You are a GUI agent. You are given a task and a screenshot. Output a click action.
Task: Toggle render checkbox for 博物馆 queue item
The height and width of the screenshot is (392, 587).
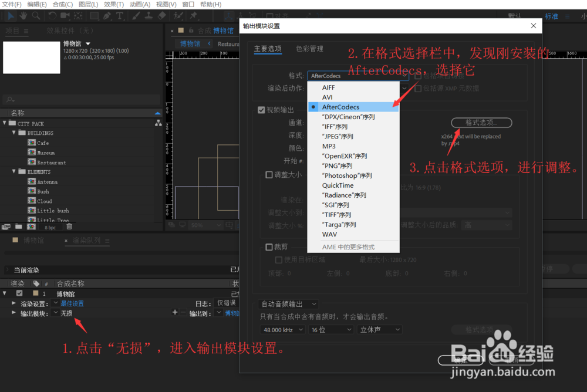point(19,293)
